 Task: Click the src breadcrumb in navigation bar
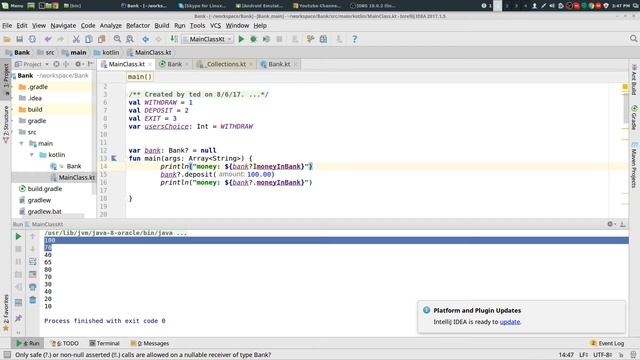(46, 52)
